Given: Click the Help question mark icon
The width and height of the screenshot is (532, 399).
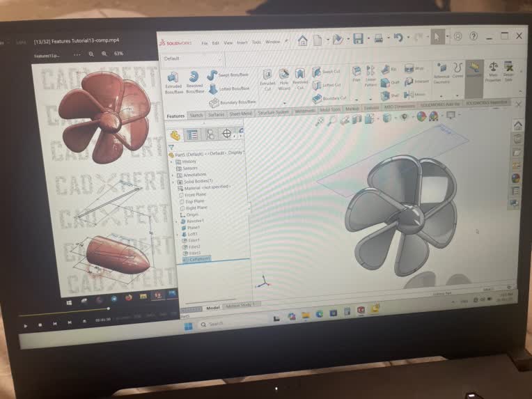Looking at the screenshot, I should coord(474,36).
